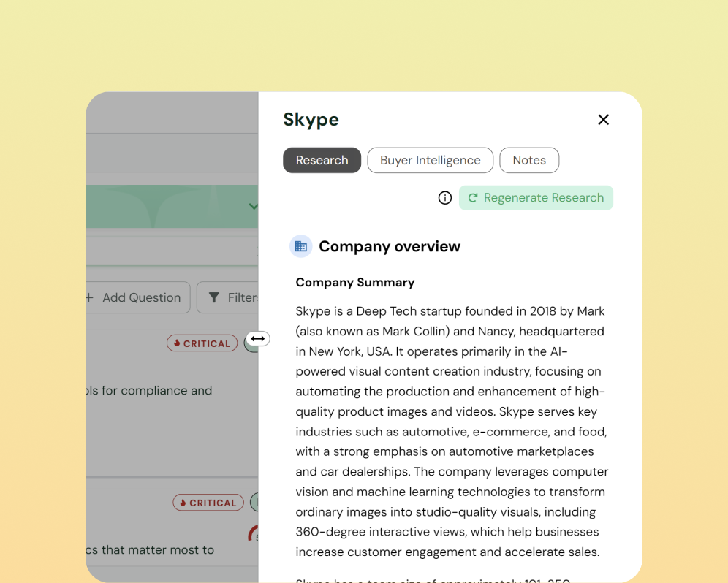728x583 pixels.
Task: Click text 'cs that matter most to'
Action: pos(150,550)
